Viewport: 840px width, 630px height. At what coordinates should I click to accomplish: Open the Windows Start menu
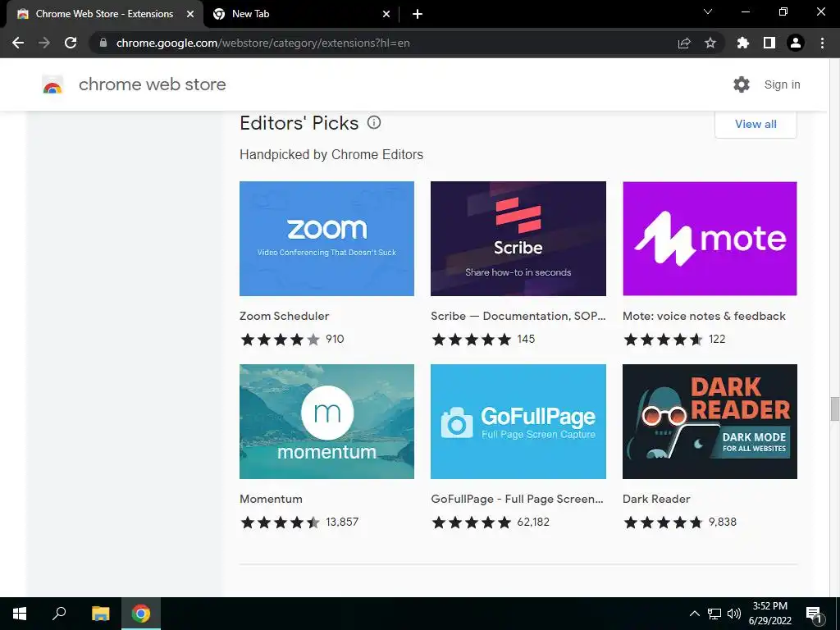pyautogui.click(x=20, y=614)
